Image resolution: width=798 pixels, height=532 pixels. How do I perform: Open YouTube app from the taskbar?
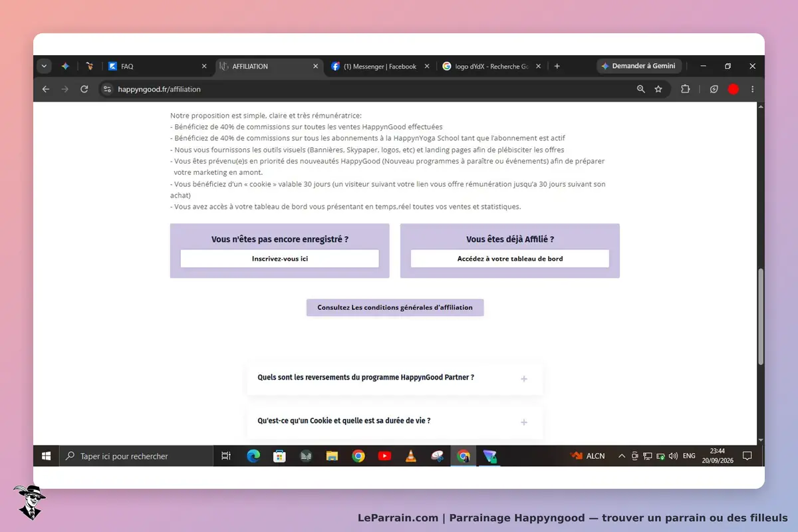pos(384,456)
